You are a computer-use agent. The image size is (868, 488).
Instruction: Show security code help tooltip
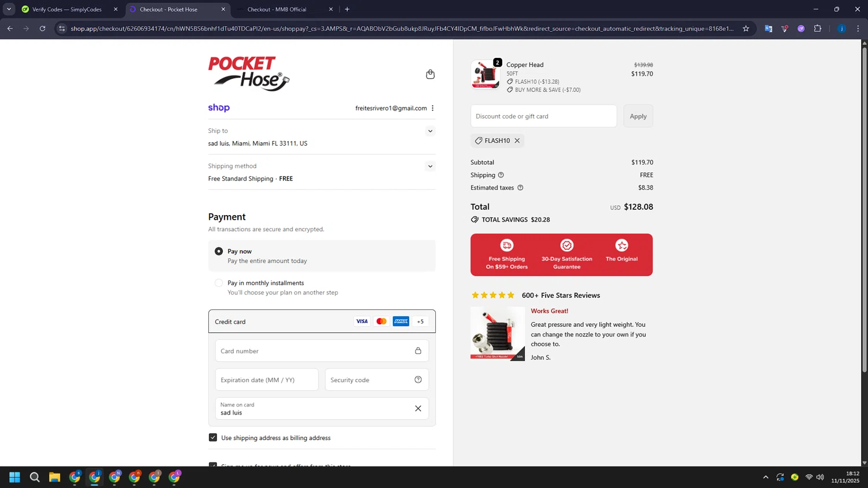click(x=418, y=380)
